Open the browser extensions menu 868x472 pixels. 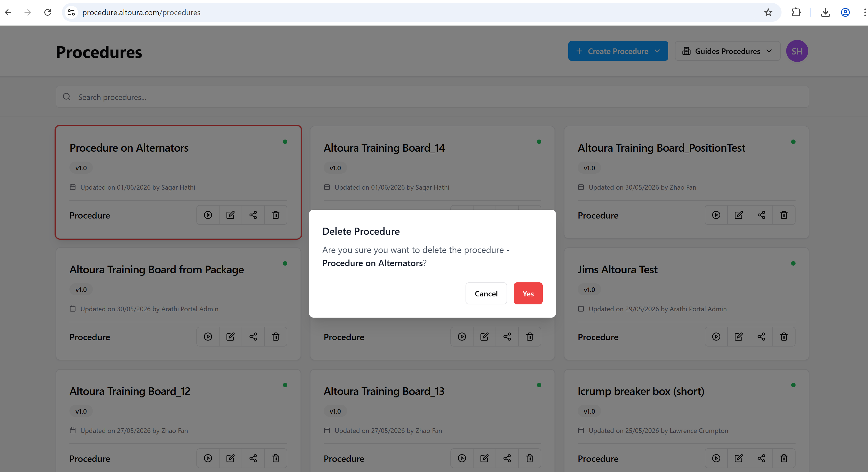click(x=796, y=12)
